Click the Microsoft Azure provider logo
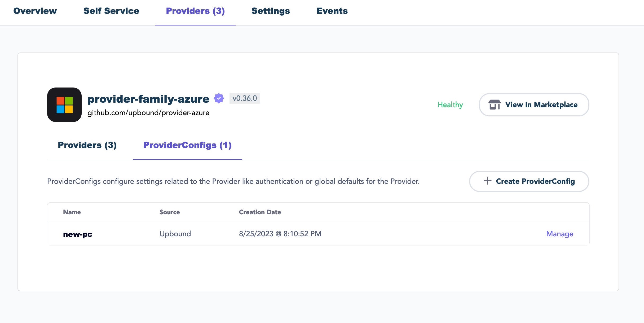644x323 pixels. [x=64, y=105]
